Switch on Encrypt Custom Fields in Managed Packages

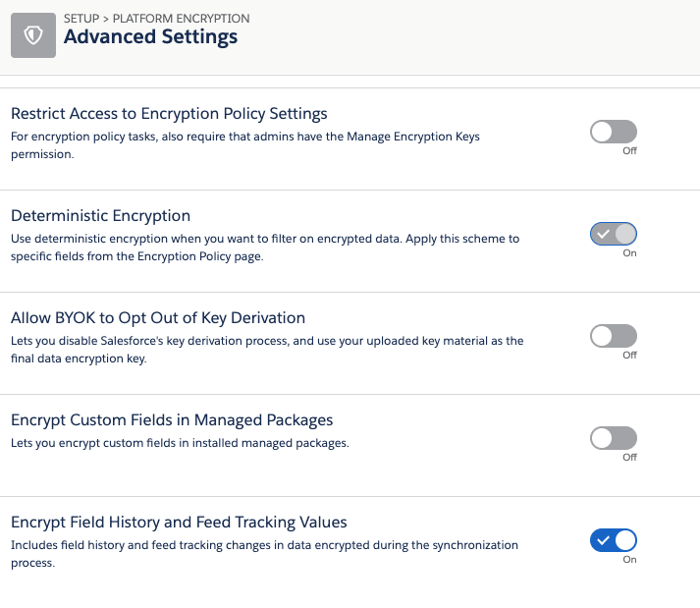pos(614,438)
